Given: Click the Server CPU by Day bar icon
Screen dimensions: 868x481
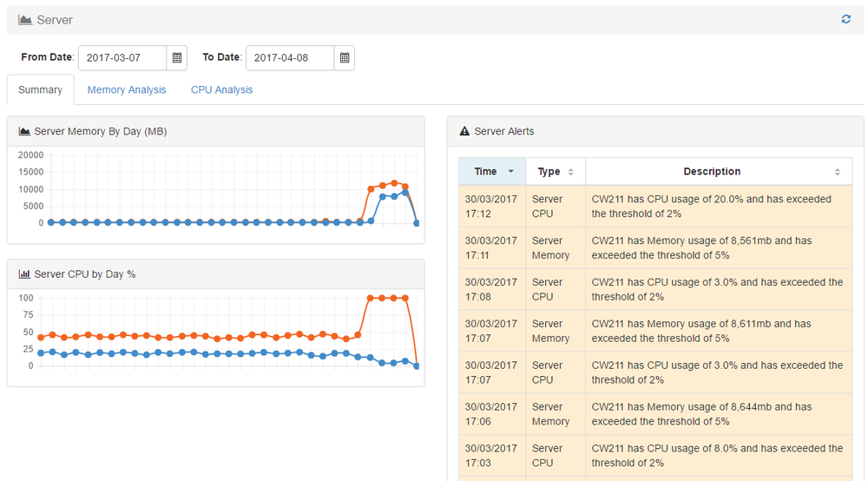Looking at the screenshot, I should pyautogui.click(x=24, y=274).
